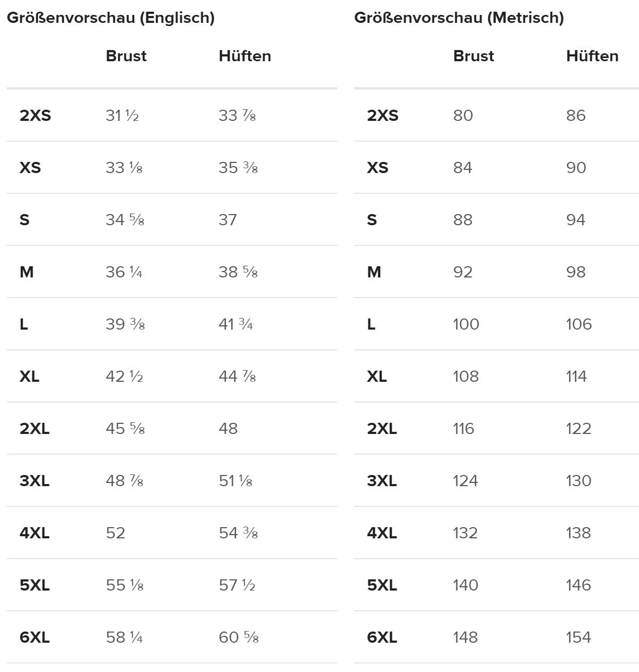
Task: Select the 52 chest value for 4XL
Action: point(116,533)
